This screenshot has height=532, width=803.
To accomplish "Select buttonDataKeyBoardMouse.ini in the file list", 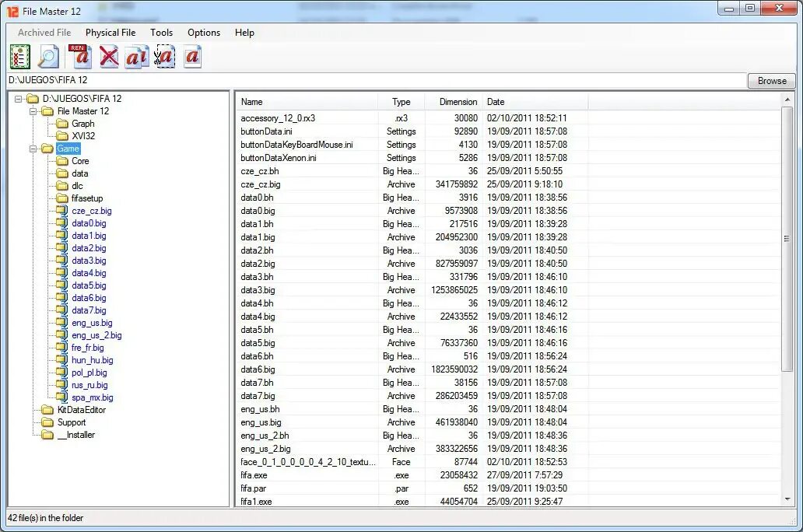I will point(296,145).
